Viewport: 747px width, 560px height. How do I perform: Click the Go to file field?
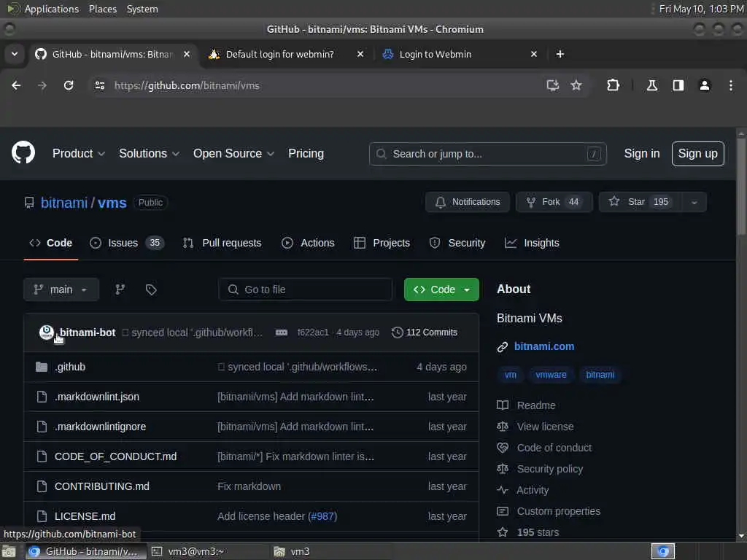pos(305,289)
